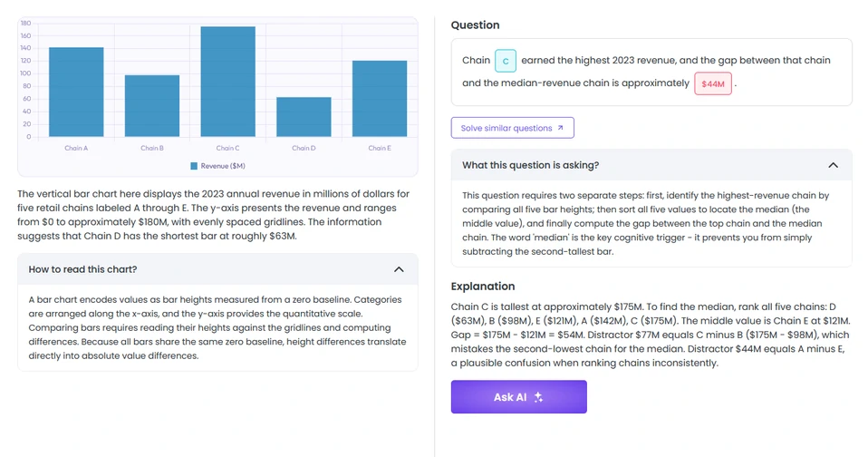Screen dimensions: 868x457
Task: Click the Explanation heading
Action: pyautogui.click(x=483, y=287)
